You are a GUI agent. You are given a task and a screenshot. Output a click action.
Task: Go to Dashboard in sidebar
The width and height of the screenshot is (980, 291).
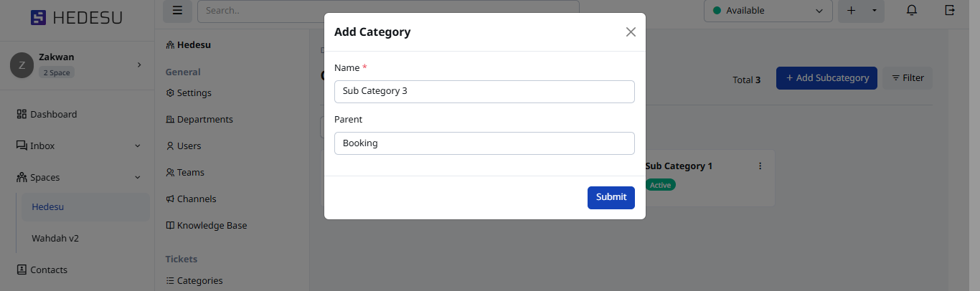pos(53,115)
